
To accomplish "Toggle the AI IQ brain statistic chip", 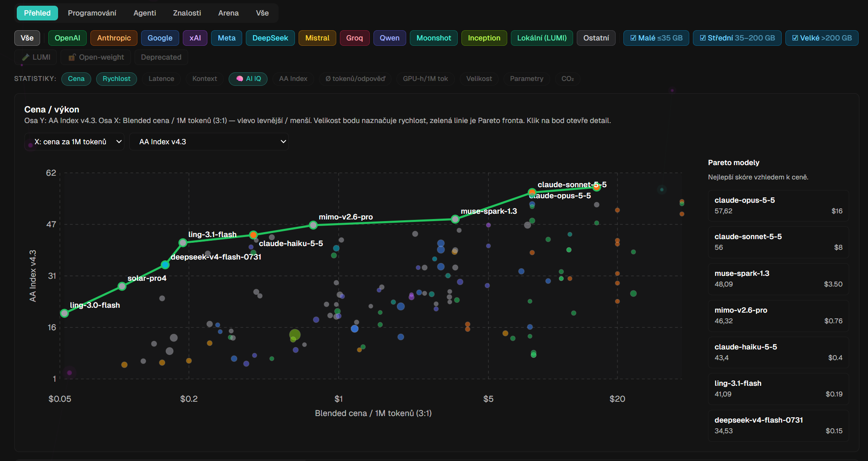I will click(x=248, y=79).
